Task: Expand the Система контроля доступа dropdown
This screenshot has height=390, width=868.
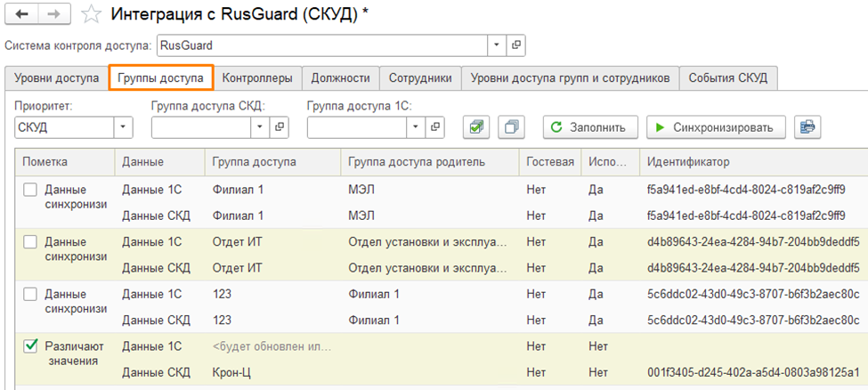Action: click(x=496, y=45)
